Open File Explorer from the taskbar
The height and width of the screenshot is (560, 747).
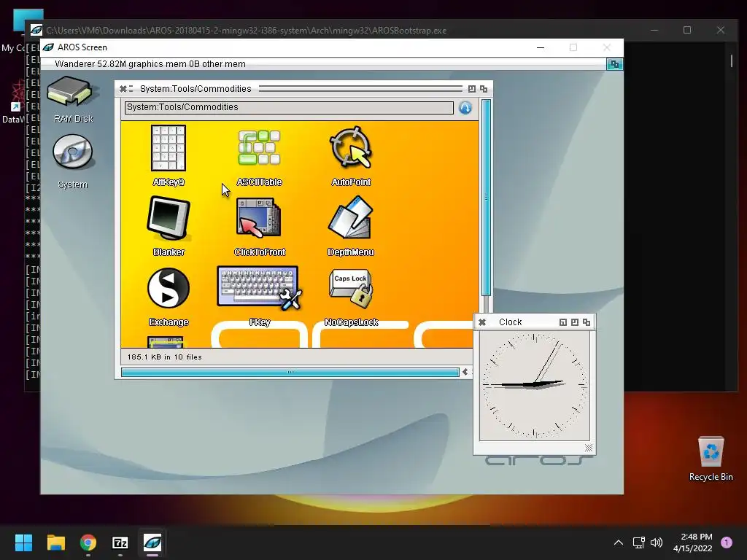(x=55, y=542)
